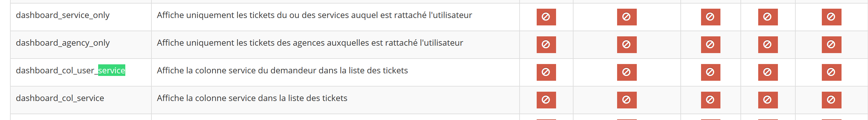Enable dashboard_service_only in the second profile column

coord(626,17)
